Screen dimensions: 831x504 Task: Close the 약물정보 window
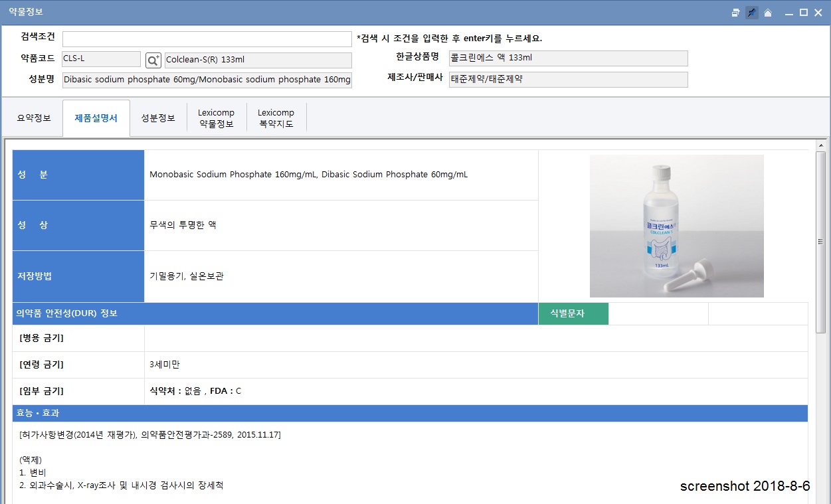coord(818,13)
